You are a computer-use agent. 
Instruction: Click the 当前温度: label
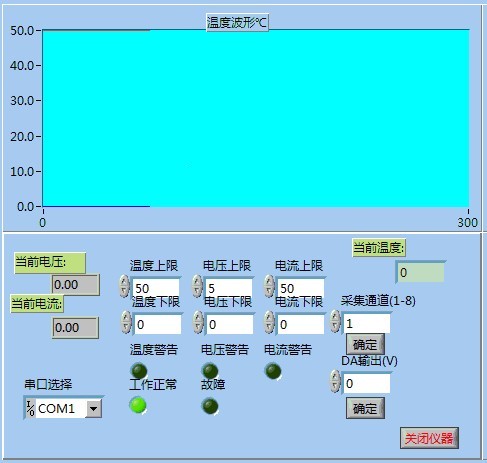379,248
